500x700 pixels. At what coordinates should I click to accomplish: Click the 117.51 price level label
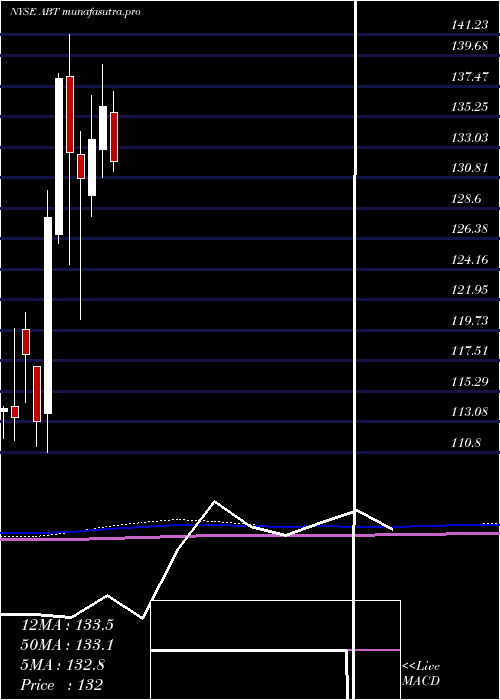(x=470, y=351)
